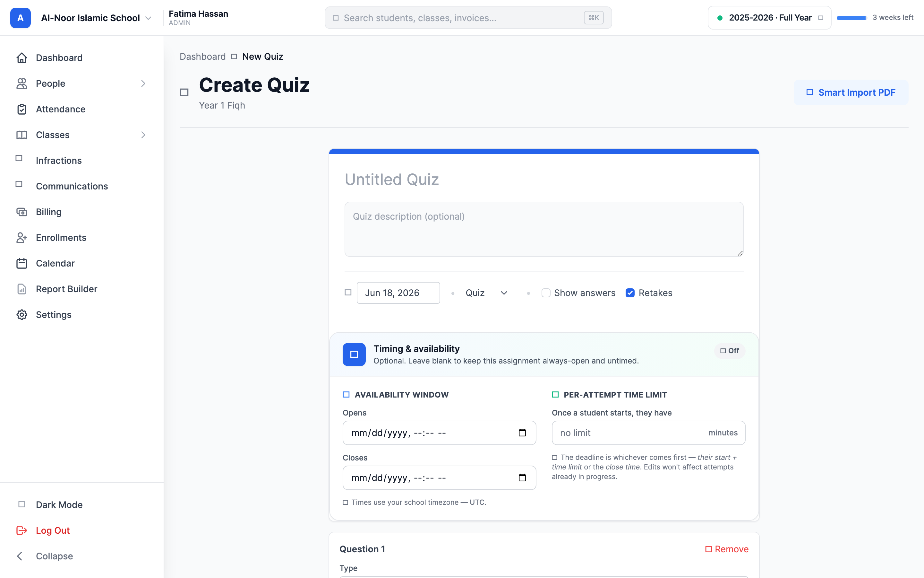The width and height of the screenshot is (924, 578).
Task: Open the Report Builder menu item
Action: (x=81, y=289)
